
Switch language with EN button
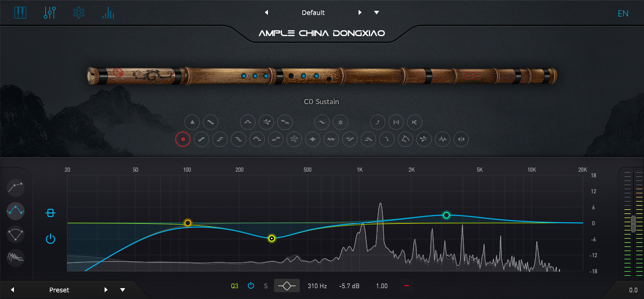click(x=623, y=13)
